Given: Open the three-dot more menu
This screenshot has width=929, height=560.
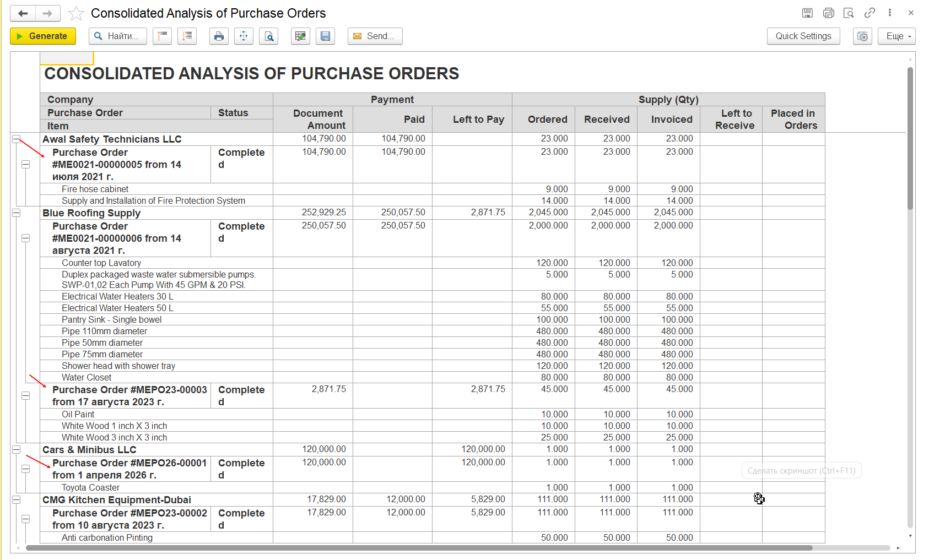Looking at the screenshot, I should pyautogui.click(x=890, y=13).
